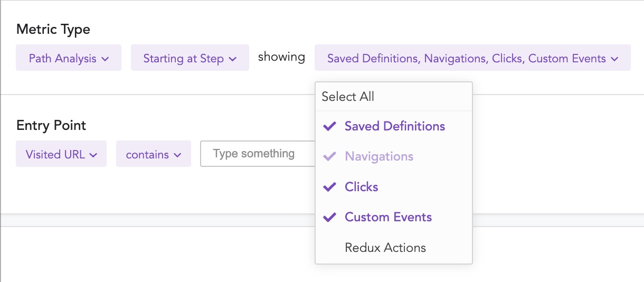Image resolution: width=644 pixels, height=282 pixels.
Task: Click the chevron on Visited URL
Action: tap(94, 155)
